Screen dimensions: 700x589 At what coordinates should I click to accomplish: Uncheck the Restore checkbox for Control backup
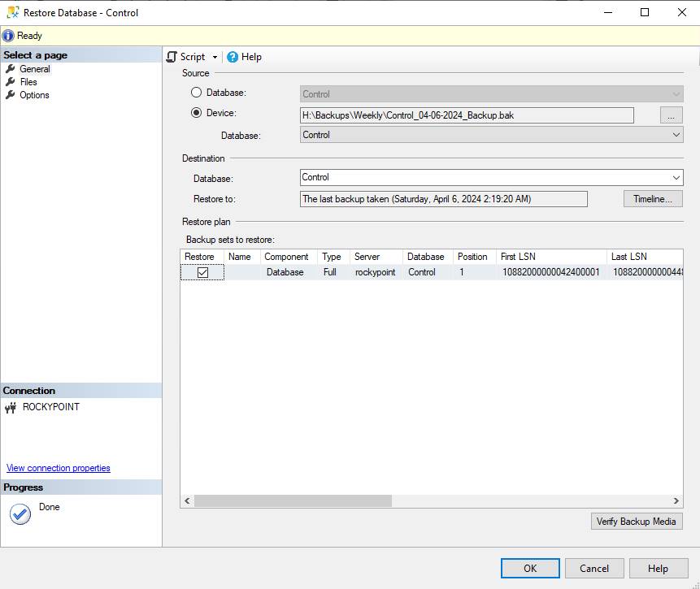pos(202,272)
